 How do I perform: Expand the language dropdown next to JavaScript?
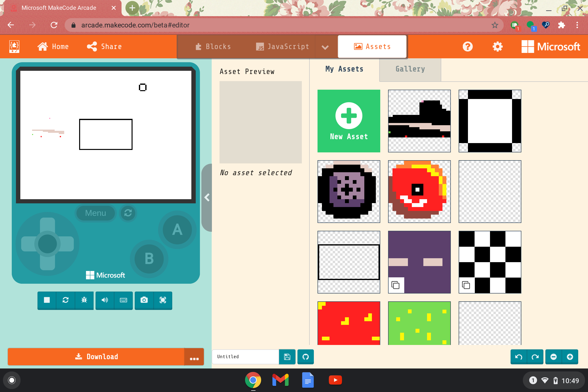pos(325,47)
